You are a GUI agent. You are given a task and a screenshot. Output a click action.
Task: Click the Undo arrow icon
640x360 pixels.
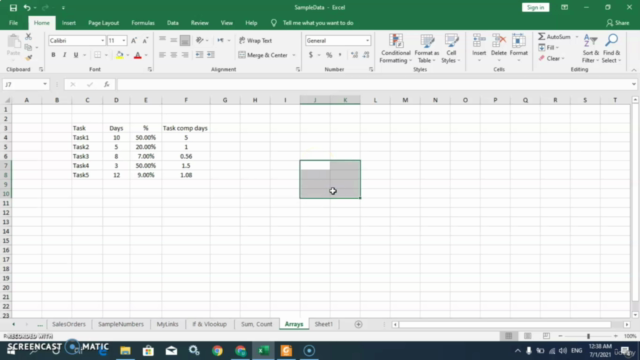tap(27, 7)
